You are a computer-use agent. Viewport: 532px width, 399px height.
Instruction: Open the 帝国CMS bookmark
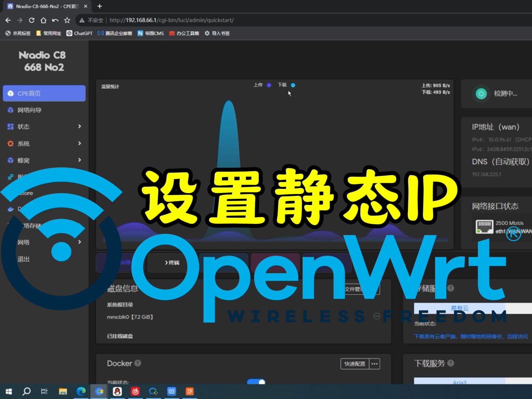coord(151,33)
